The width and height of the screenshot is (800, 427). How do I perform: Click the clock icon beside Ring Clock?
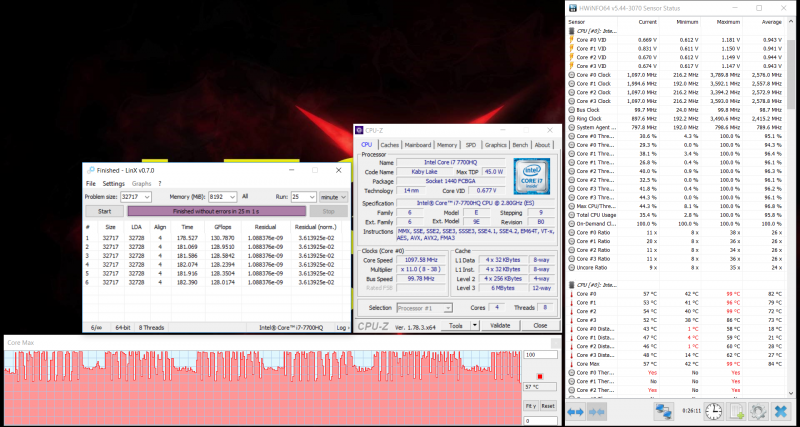pyautogui.click(x=571, y=118)
